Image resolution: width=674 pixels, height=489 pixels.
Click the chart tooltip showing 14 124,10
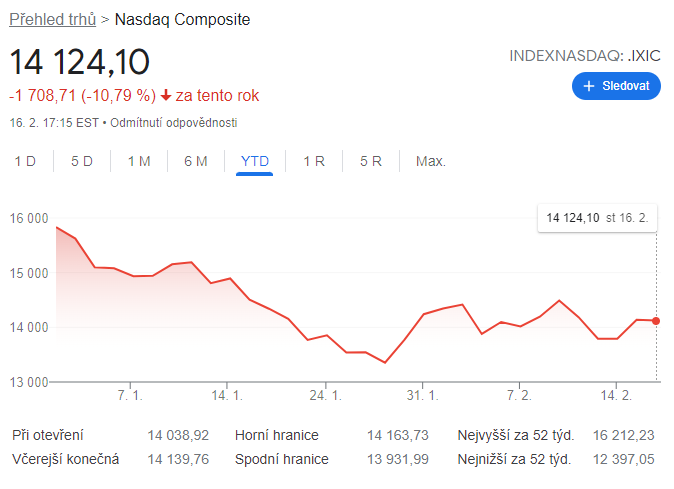click(x=597, y=218)
